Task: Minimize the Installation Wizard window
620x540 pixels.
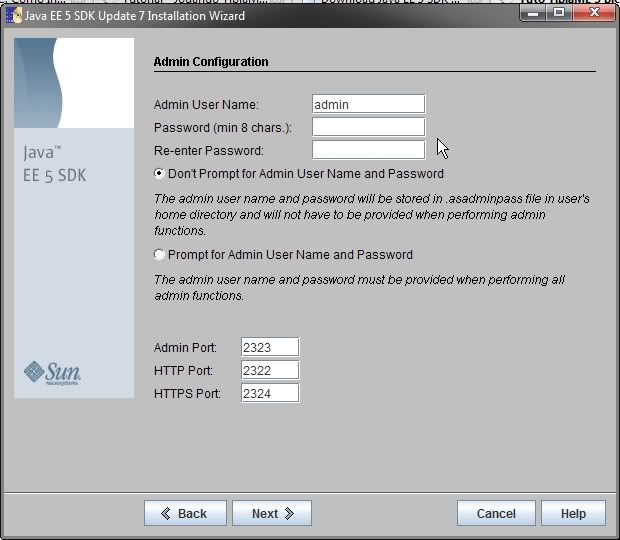Action: 531,12
